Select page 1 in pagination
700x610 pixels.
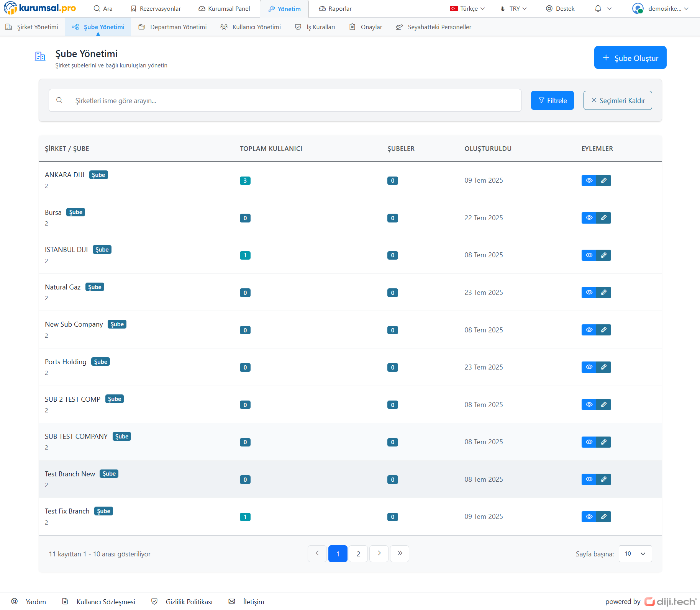[338, 554]
